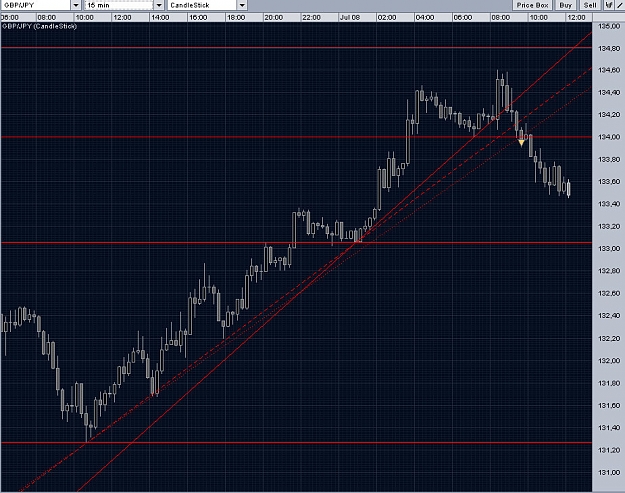This screenshot has height=493, width=625.
Task: Click the GBP/JPY (CandleStick) chart label
Action: (x=39, y=26)
